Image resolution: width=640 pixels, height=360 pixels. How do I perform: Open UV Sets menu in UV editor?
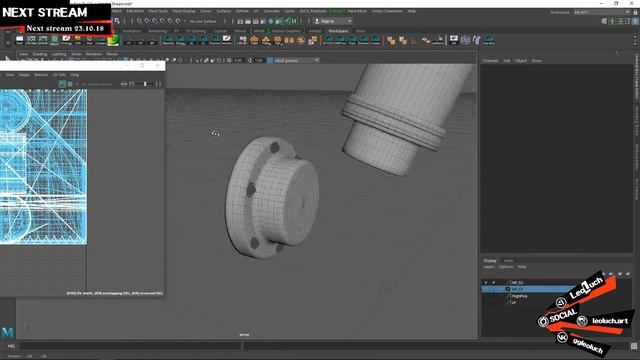point(59,75)
